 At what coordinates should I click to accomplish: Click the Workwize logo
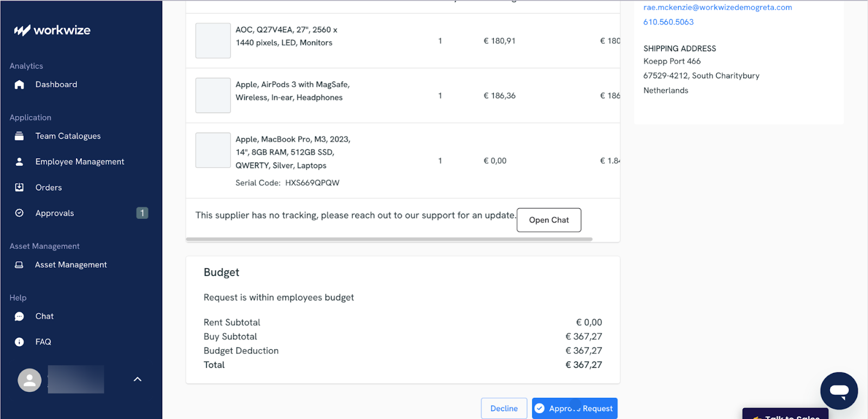click(x=52, y=30)
